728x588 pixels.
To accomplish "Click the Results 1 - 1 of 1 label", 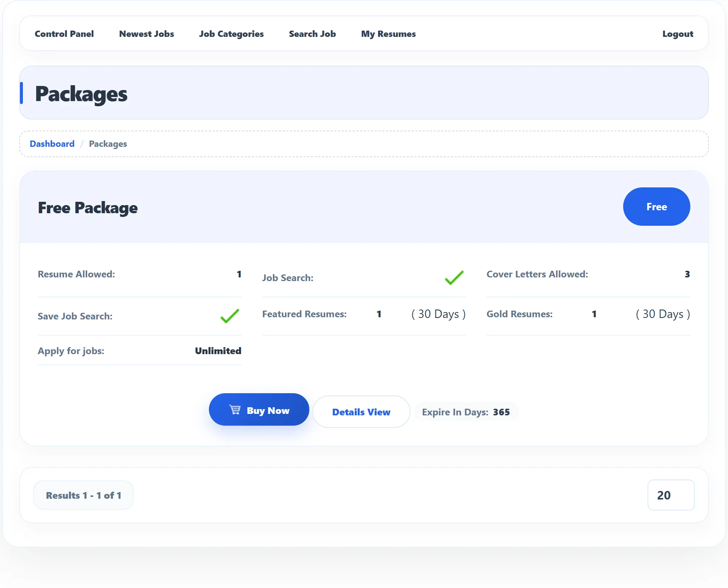I will tap(83, 495).
